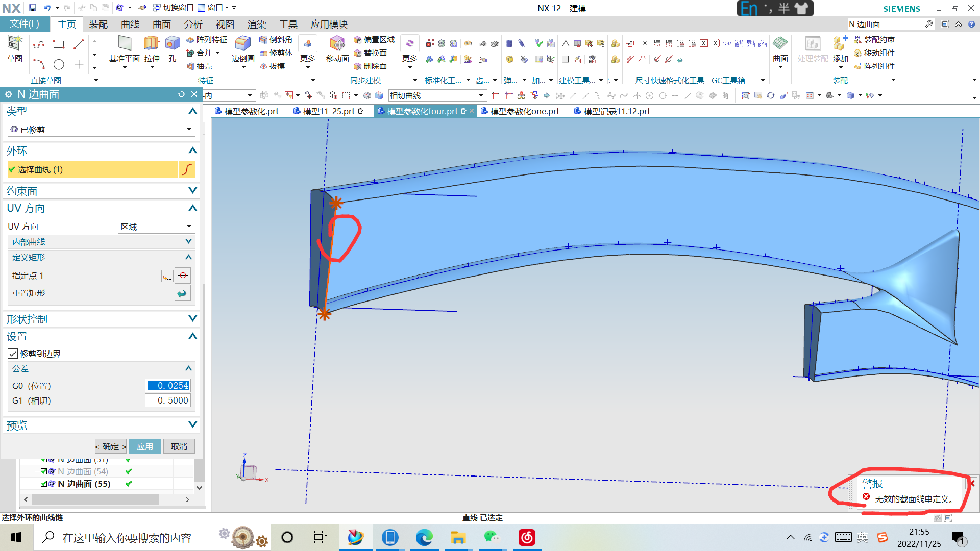Click the 重置矩形 reset rectangle button icon
Screen dimensions: 980x551
[182, 293]
